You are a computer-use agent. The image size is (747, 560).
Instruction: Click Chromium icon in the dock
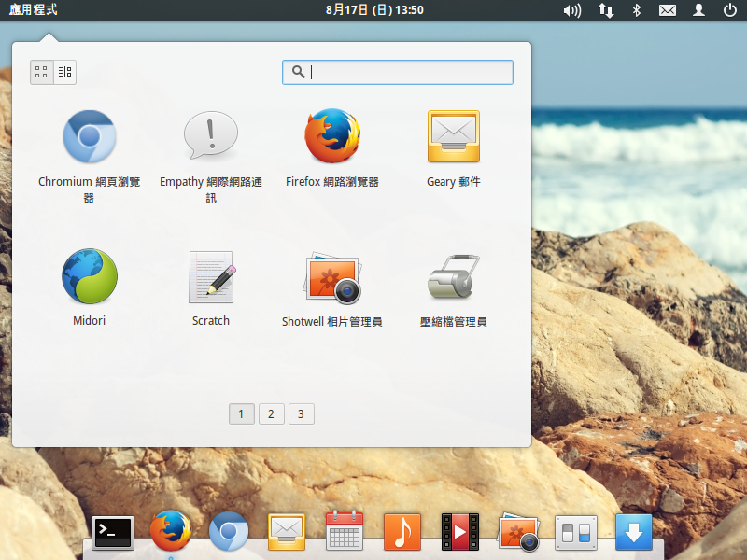click(x=229, y=531)
